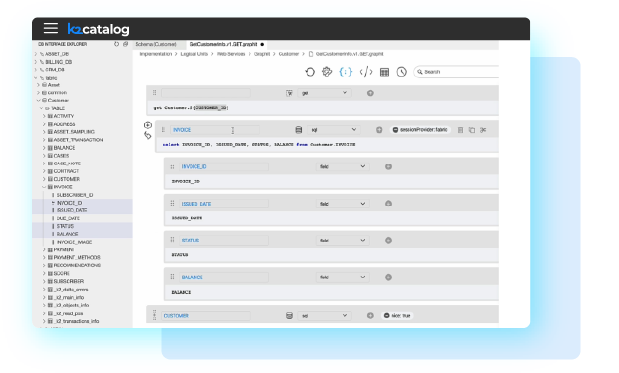The image size is (619, 373).
Task: Expand the PAYMENT_METHODS table node
Action: pos(44,257)
